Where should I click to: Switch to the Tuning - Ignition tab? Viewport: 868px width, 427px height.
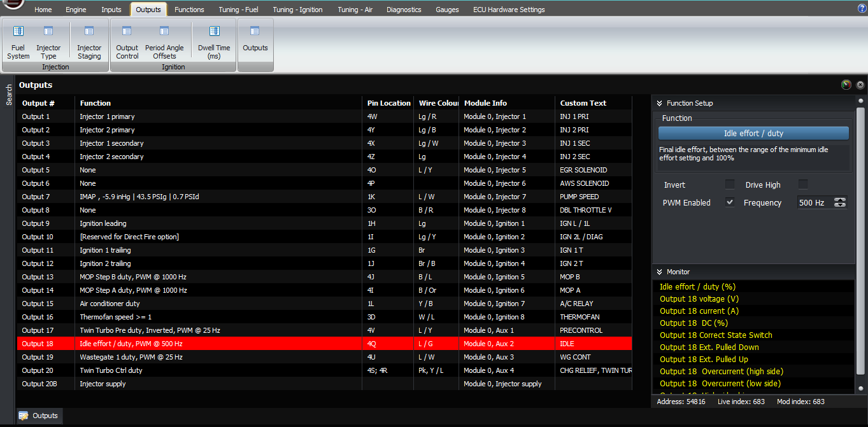coord(297,10)
